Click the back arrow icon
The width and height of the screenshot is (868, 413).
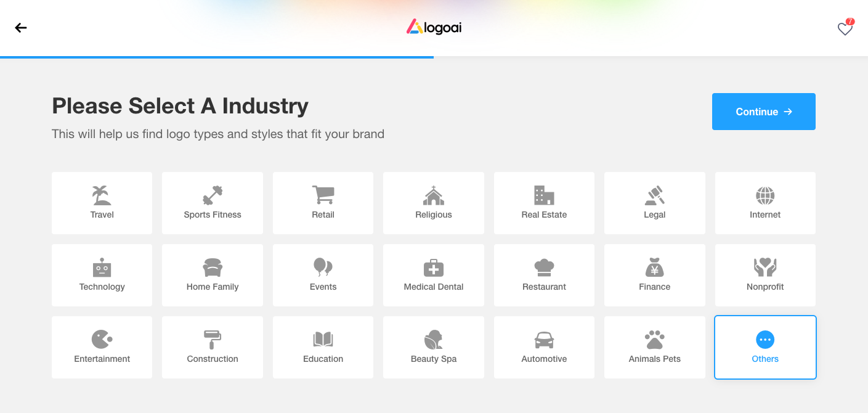pyautogui.click(x=21, y=28)
